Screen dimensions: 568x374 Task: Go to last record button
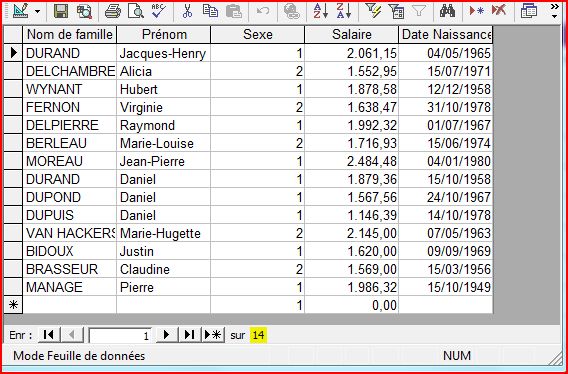point(189,334)
